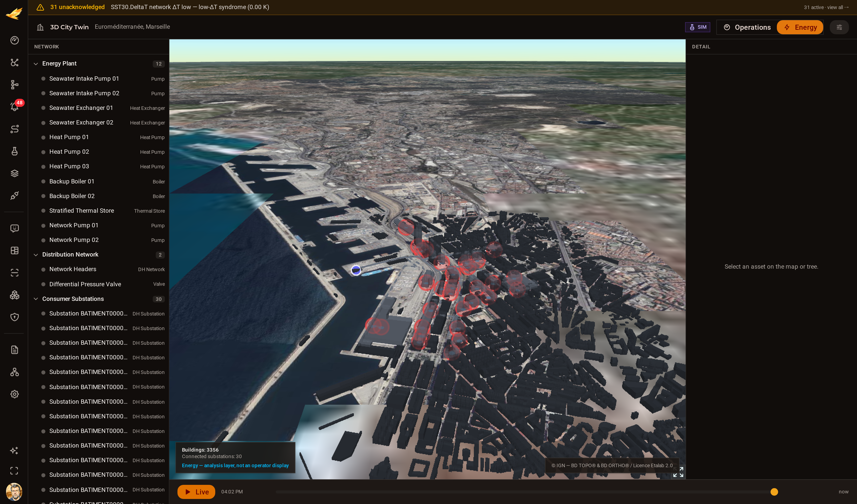Click the 04:02 PM time readout

click(x=232, y=492)
